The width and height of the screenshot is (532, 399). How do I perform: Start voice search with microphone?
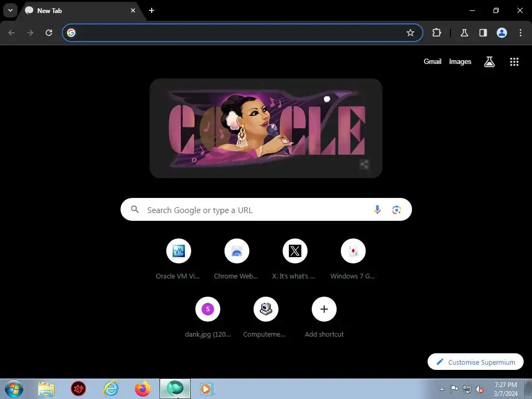[377, 210]
